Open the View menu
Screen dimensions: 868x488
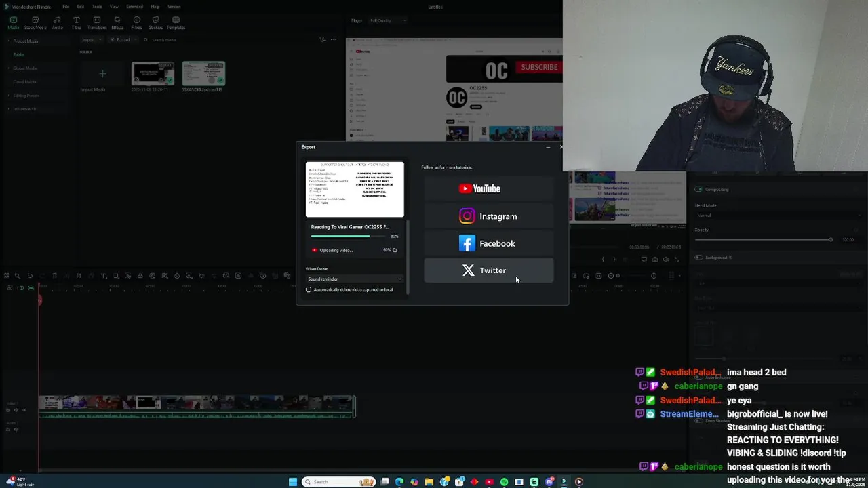(114, 7)
